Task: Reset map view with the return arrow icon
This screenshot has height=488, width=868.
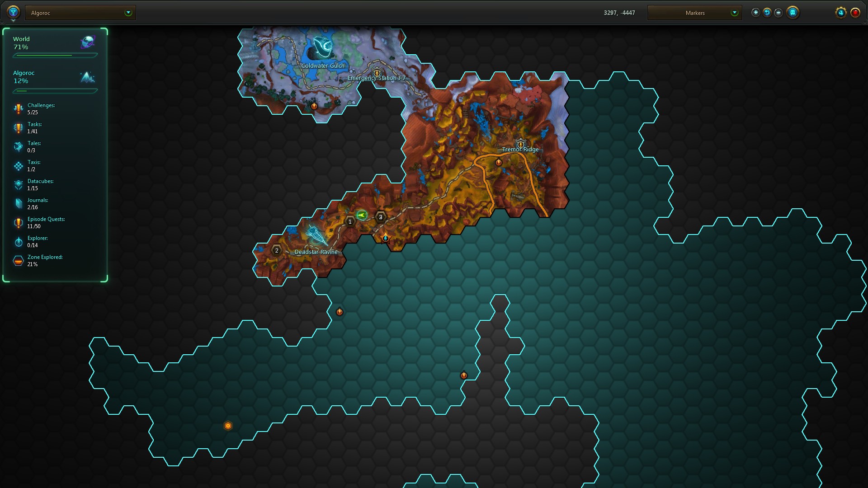Action: [x=767, y=13]
